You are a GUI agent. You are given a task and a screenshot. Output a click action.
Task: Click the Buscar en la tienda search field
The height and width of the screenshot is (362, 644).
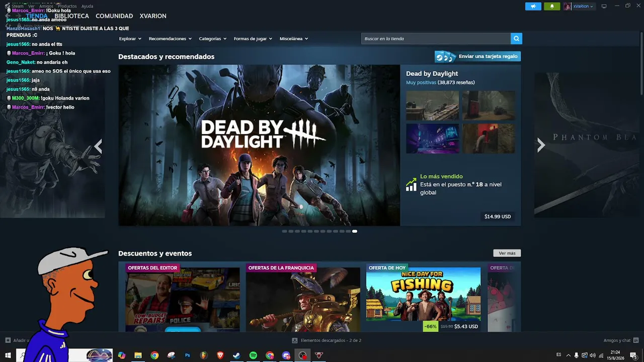[x=436, y=39]
